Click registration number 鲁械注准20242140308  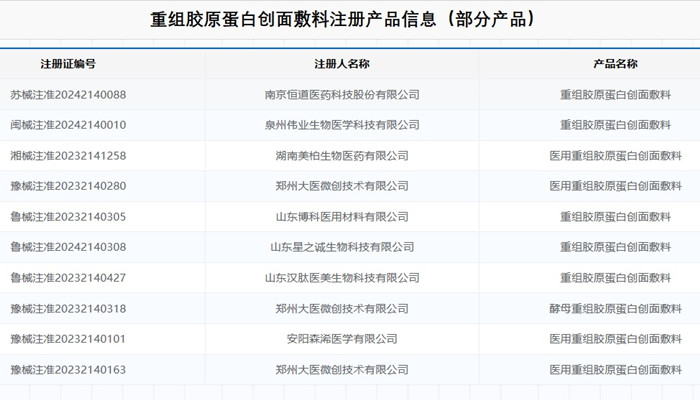pos(68,247)
